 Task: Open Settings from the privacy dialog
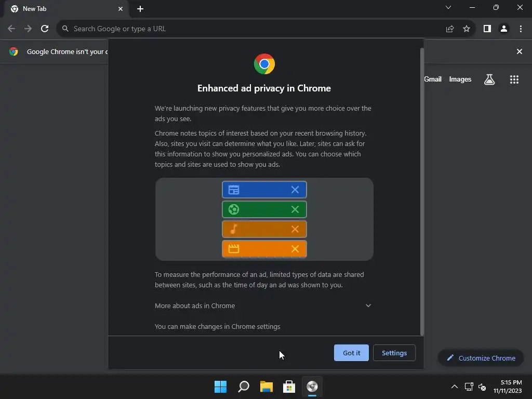394,353
